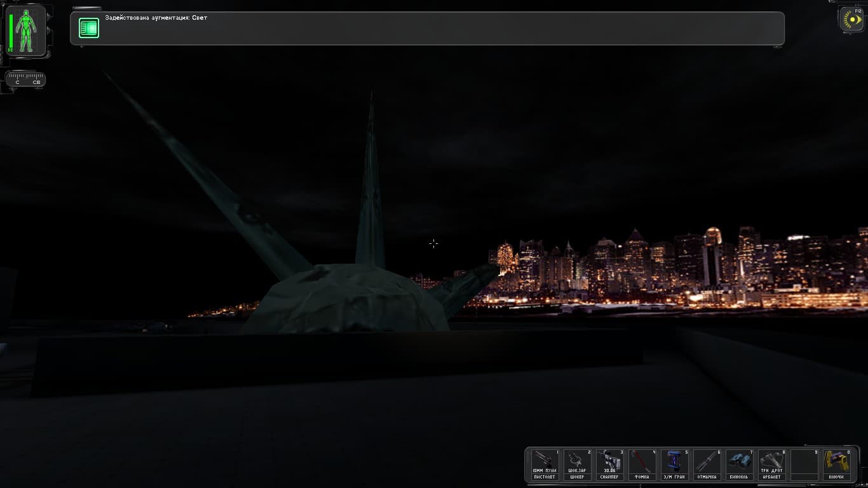This screenshot has width=868, height=488.
Task: Click the green augmentation icon in log
Action: coord(89,28)
